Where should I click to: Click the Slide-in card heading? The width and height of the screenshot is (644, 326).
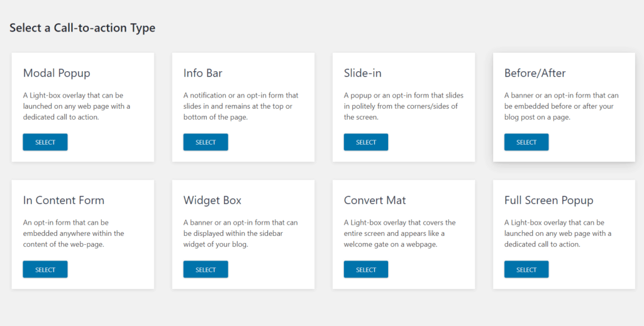click(363, 73)
